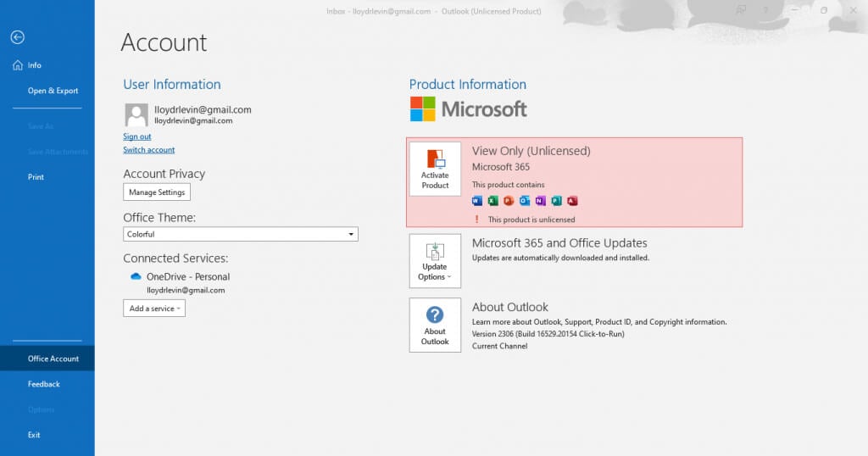Click the user profile avatar picture

(x=136, y=114)
